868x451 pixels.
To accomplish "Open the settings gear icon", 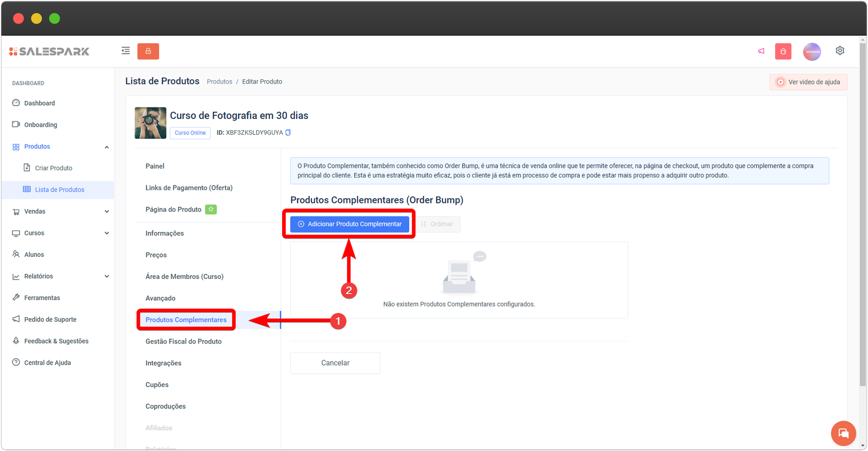I will tap(840, 50).
